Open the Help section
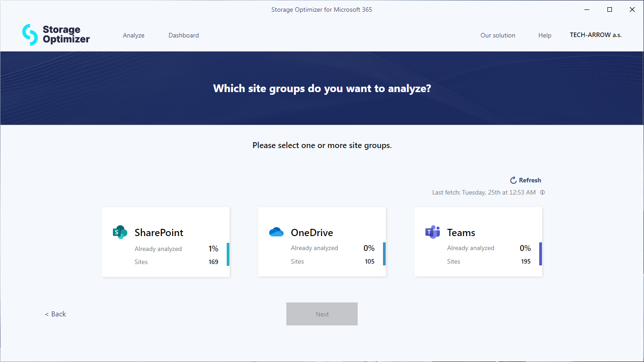 point(545,35)
